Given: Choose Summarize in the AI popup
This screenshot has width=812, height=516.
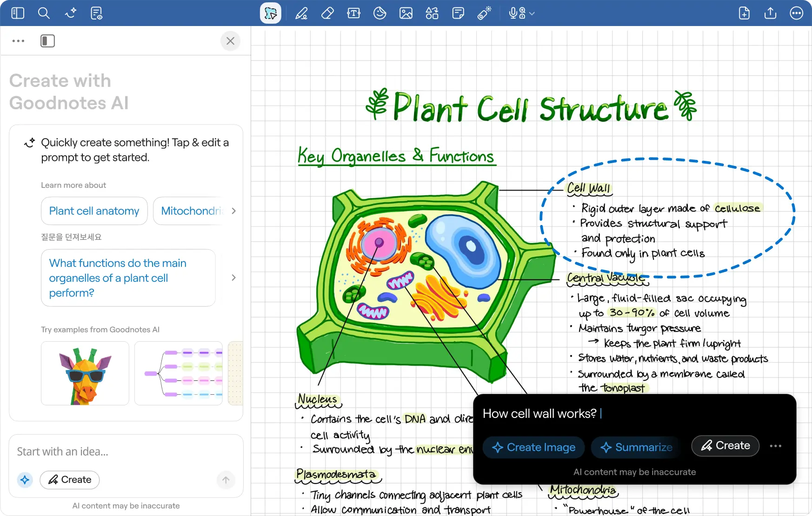Looking at the screenshot, I should pos(636,447).
